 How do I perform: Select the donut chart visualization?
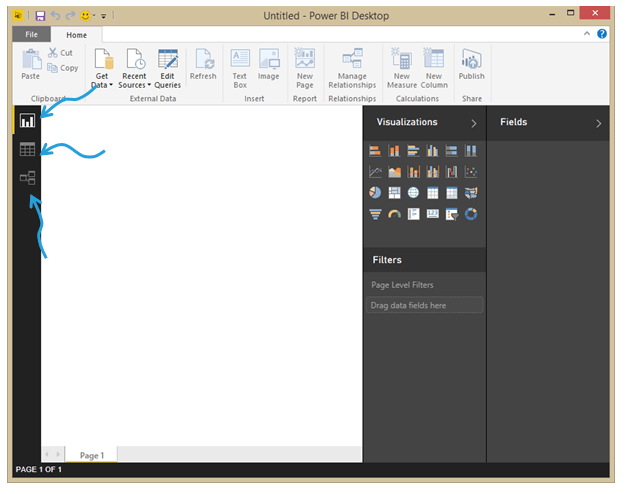coord(471,213)
